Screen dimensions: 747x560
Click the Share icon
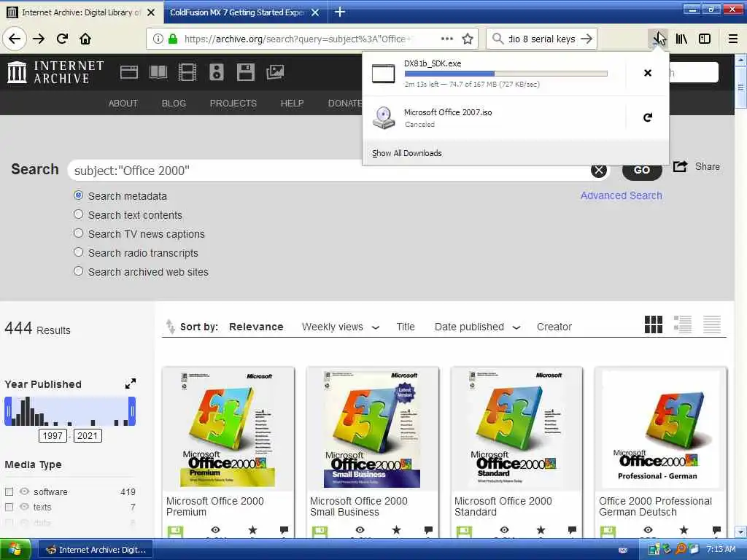tap(681, 167)
